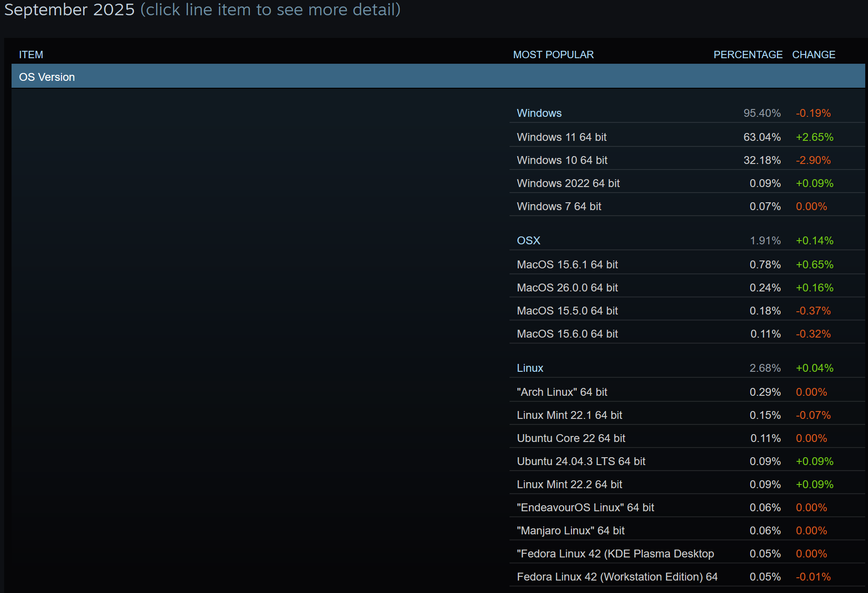Select the Linux Mint 22.2 64 bit name
This screenshot has width=868, height=593.
coord(570,484)
